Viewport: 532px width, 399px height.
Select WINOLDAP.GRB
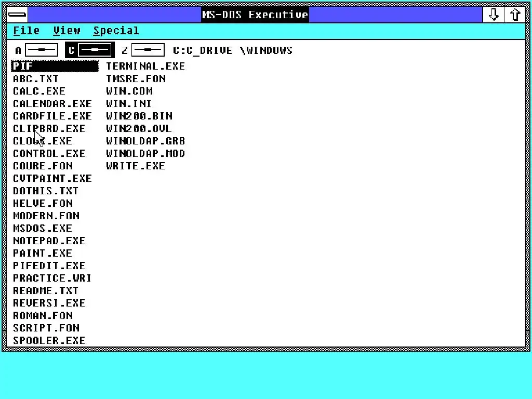pyautogui.click(x=145, y=141)
